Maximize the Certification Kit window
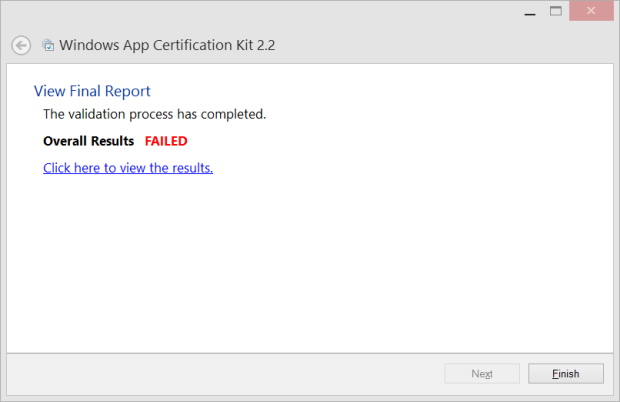 point(556,11)
